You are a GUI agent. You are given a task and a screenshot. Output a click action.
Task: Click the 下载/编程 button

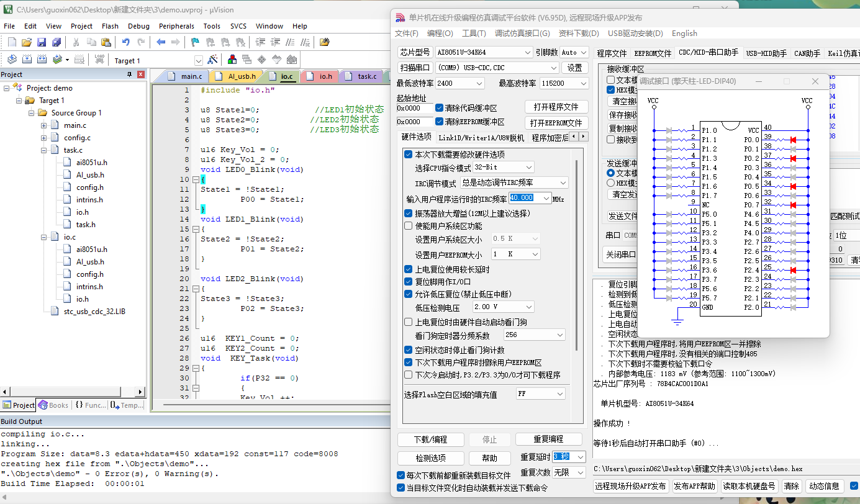(x=431, y=439)
